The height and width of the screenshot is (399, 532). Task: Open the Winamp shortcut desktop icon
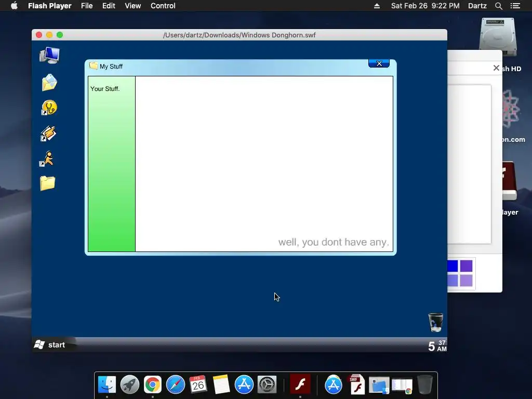(x=48, y=134)
